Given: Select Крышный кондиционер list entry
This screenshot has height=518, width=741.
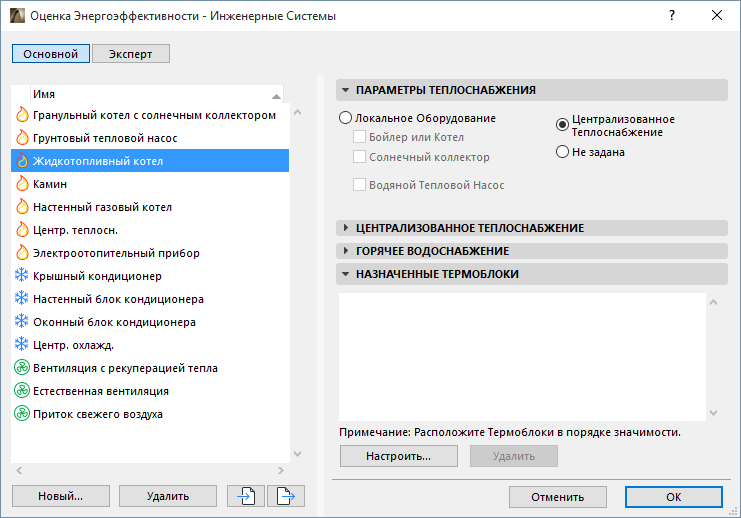Looking at the screenshot, I should [150, 276].
